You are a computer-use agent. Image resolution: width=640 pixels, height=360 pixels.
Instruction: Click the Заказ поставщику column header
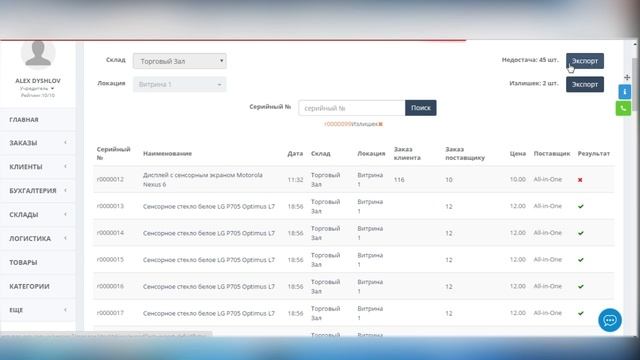[x=465, y=153]
